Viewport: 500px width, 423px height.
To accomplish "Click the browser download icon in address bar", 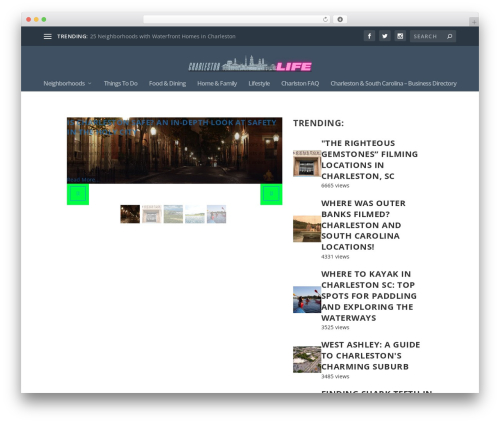I will click(x=340, y=19).
